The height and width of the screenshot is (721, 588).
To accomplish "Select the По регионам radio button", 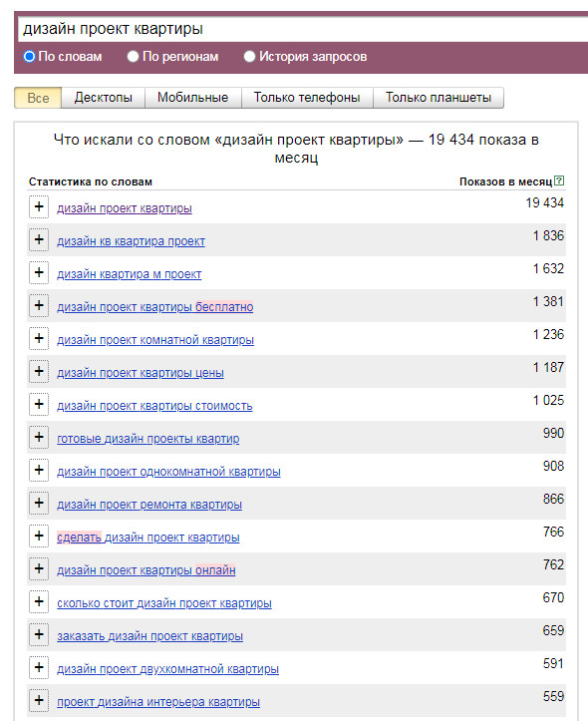I will 133,57.
